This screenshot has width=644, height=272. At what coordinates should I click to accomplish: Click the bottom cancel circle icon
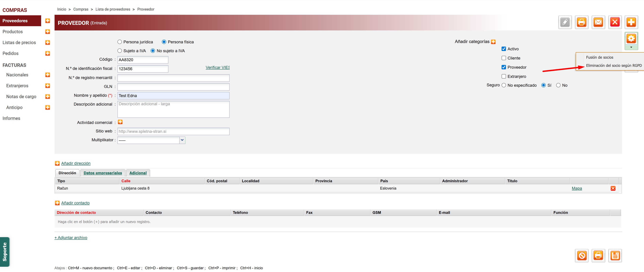(582, 256)
